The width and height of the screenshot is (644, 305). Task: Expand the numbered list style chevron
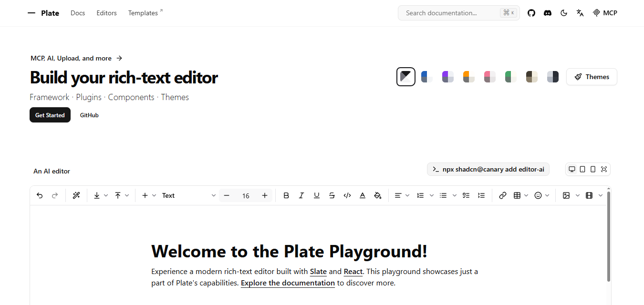pos(432,195)
